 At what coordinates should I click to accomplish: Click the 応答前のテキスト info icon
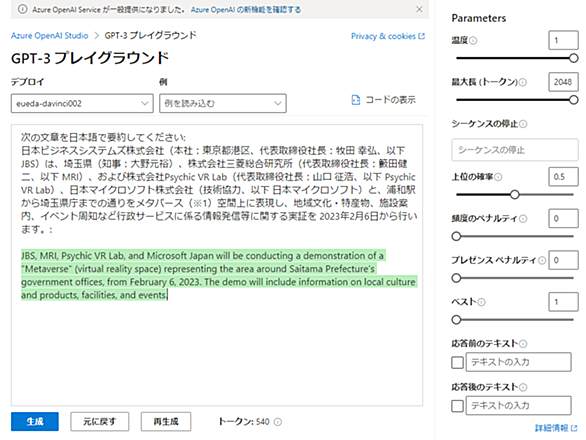click(x=523, y=344)
